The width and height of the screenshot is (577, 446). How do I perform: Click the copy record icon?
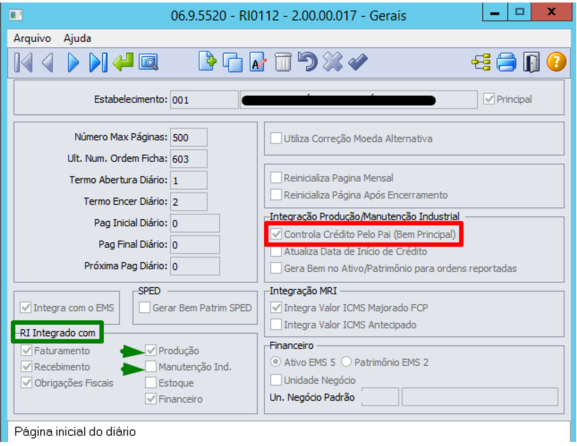point(233,62)
